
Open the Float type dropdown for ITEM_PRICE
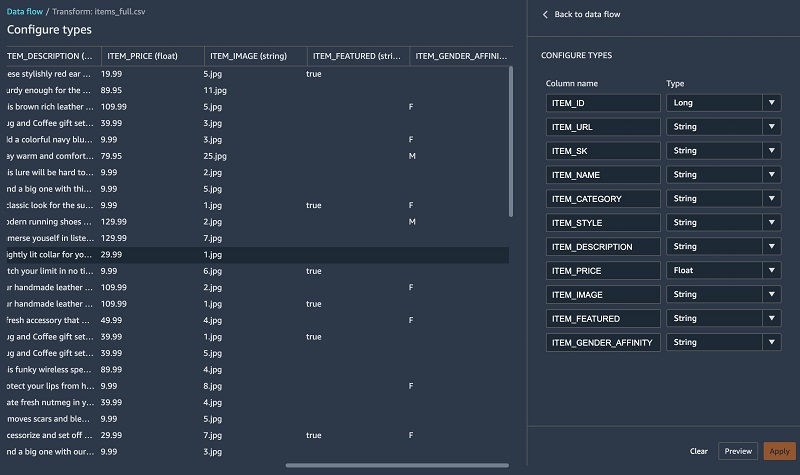[x=723, y=270]
